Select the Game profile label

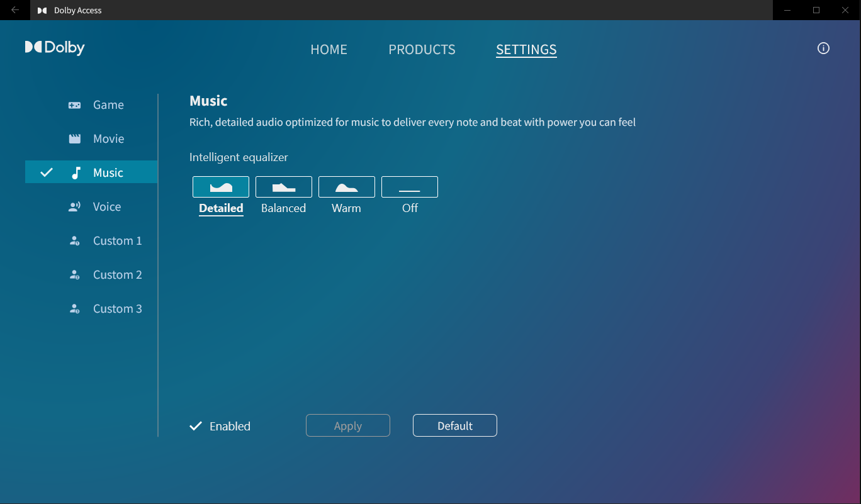coord(108,105)
